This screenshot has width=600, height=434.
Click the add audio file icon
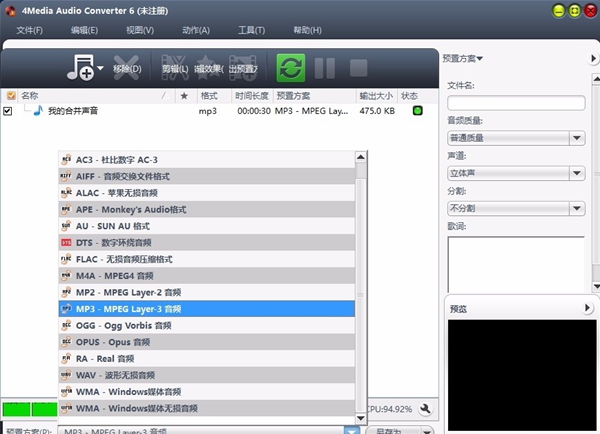80,67
